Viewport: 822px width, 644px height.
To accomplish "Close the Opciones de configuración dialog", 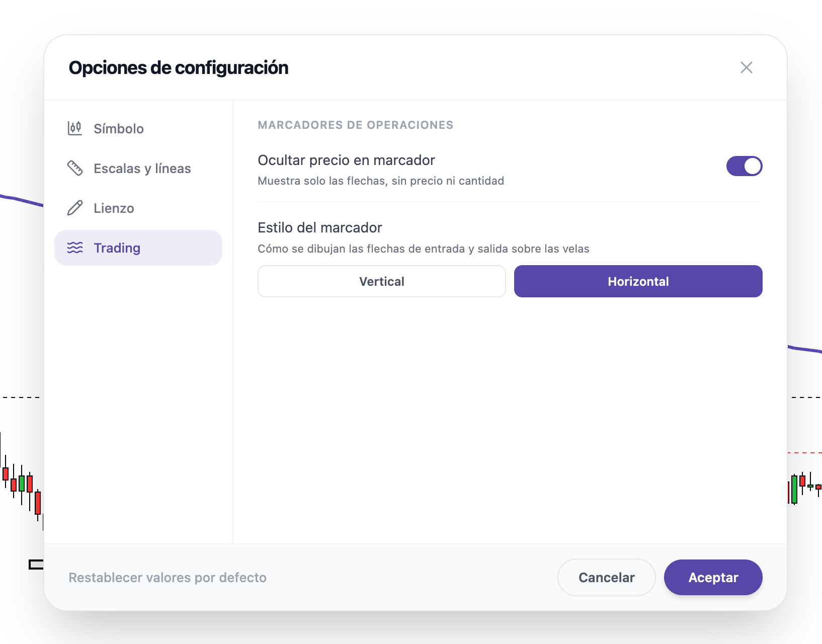I will 747,67.
